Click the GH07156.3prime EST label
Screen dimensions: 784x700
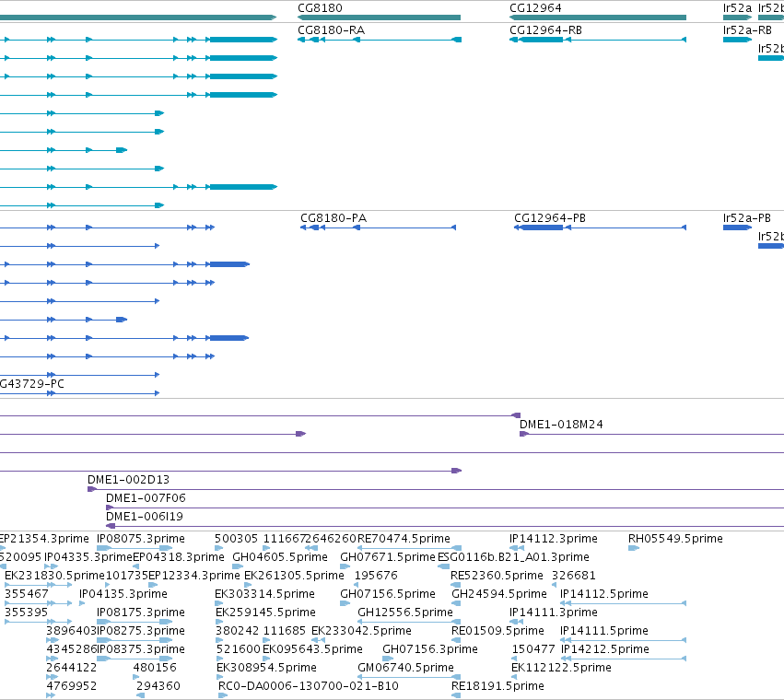point(430,649)
